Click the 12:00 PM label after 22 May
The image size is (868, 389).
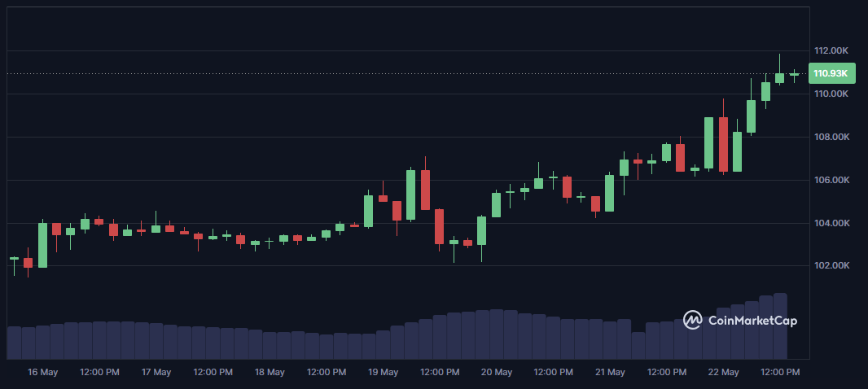click(x=780, y=373)
